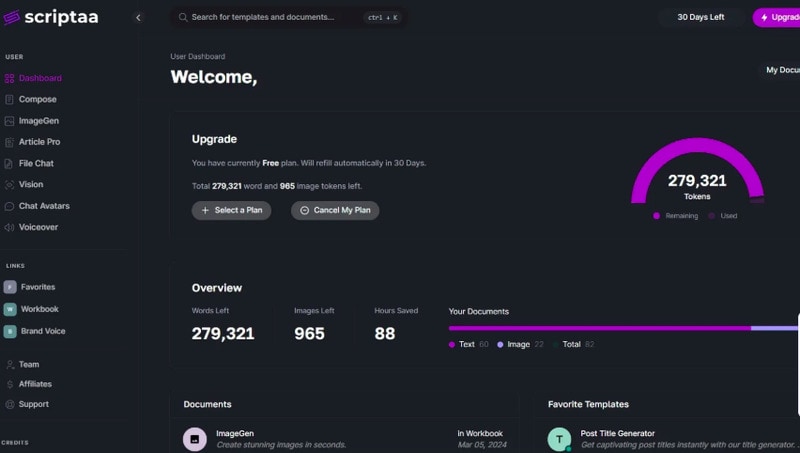Click the Dashboard icon in sidebar

9,78
